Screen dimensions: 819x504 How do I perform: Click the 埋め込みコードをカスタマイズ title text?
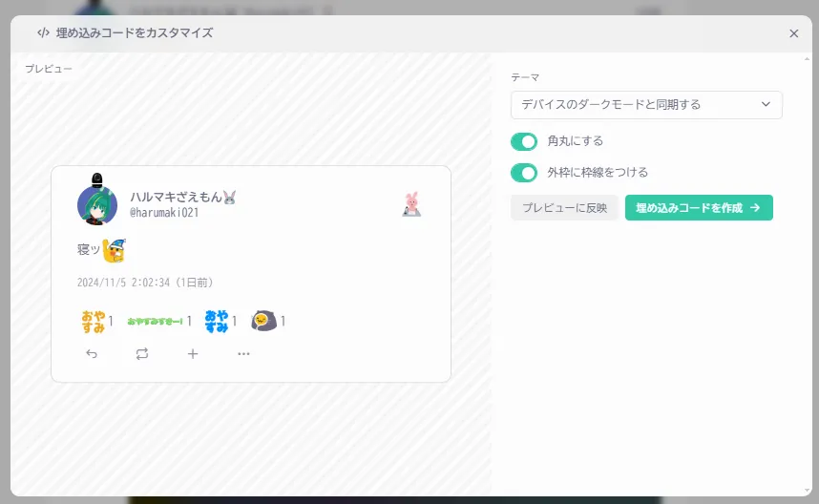[135, 32]
